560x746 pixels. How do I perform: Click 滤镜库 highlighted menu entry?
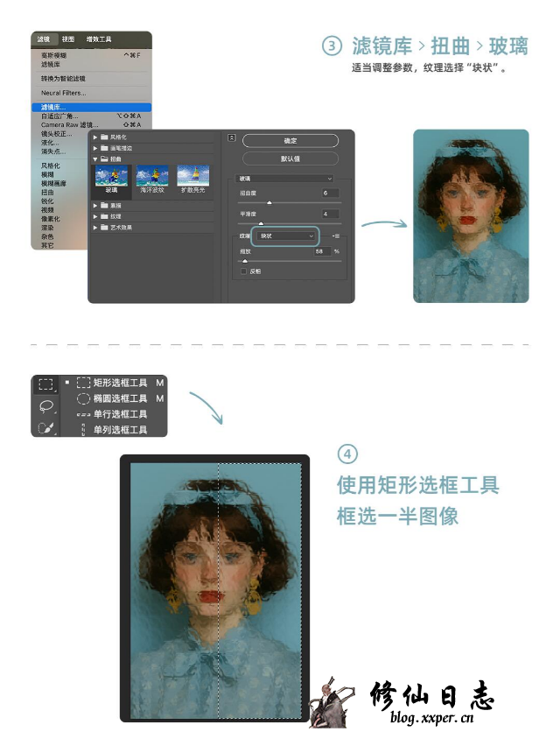point(53,108)
